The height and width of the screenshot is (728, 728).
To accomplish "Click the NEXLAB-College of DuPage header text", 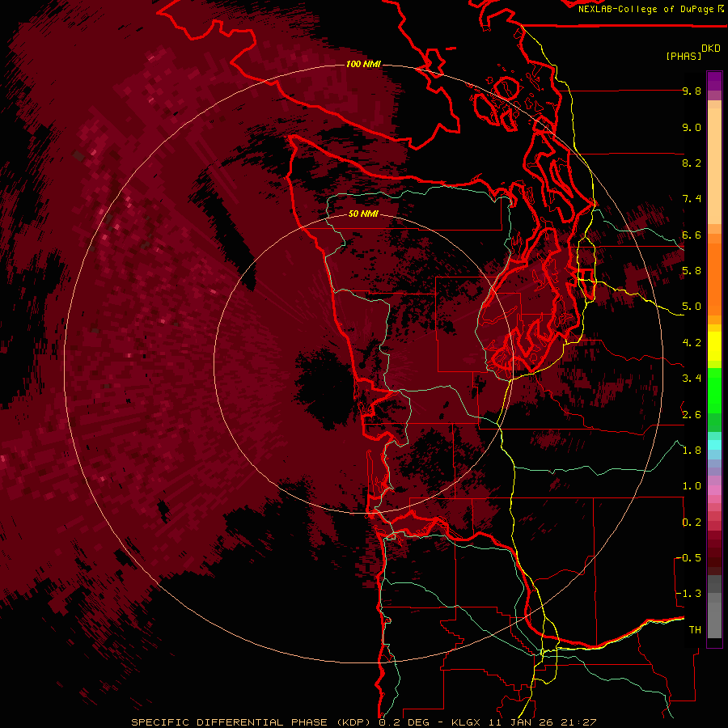I will (x=645, y=9).
